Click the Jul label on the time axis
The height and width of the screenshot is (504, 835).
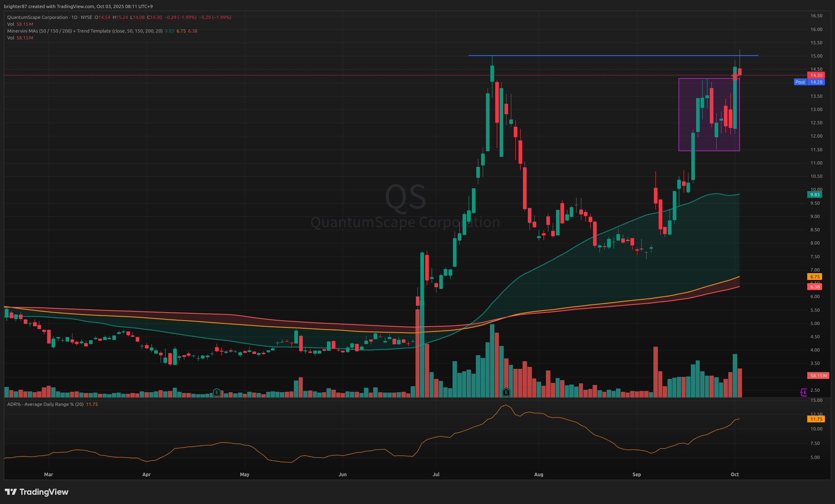pyautogui.click(x=436, y=475)
